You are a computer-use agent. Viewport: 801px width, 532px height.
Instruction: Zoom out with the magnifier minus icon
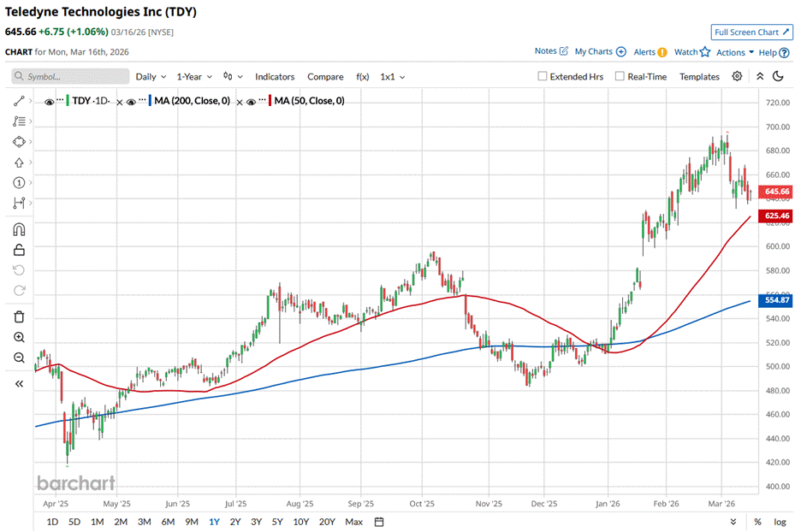(19, 358)
